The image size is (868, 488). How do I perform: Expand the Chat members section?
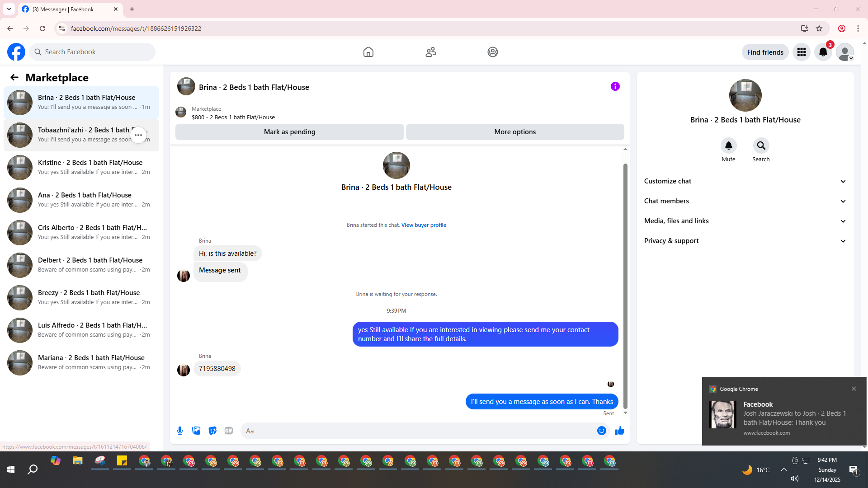click(x=745, y=201)
